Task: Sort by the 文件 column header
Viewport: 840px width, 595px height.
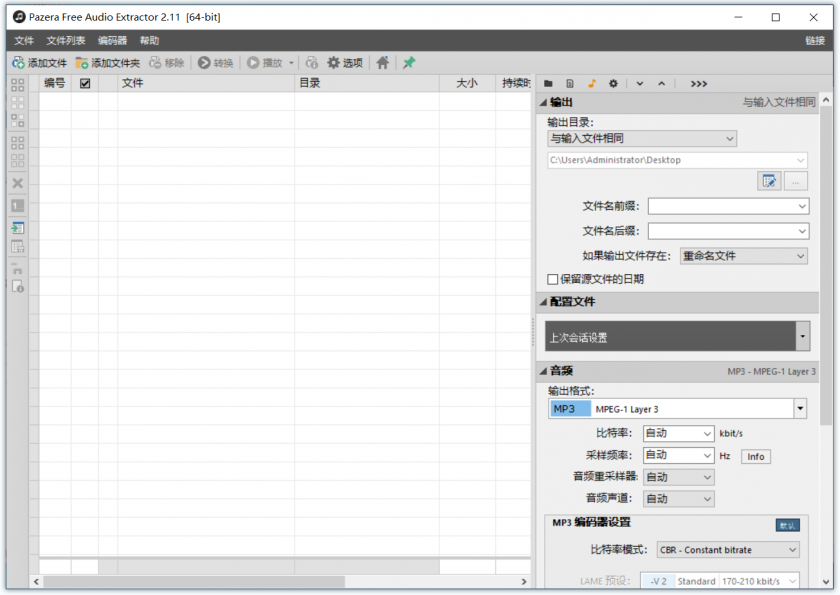Action: 206,84
